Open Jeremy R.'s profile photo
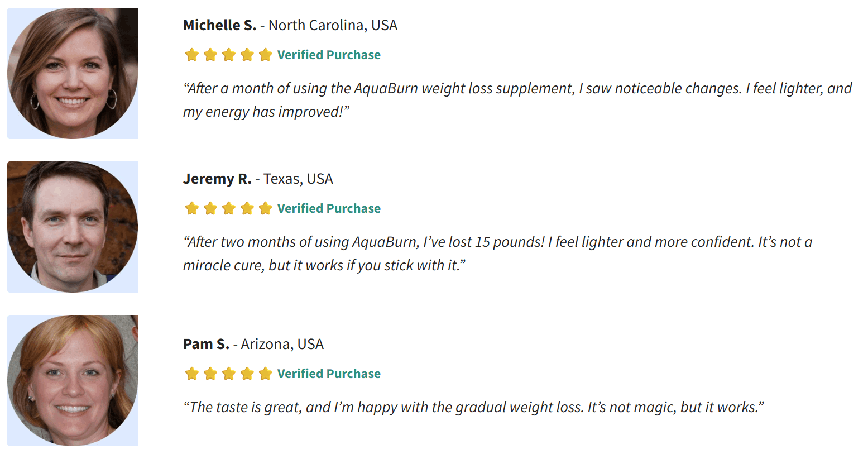Viewport: 868px width, 454px height. point(73,227)
